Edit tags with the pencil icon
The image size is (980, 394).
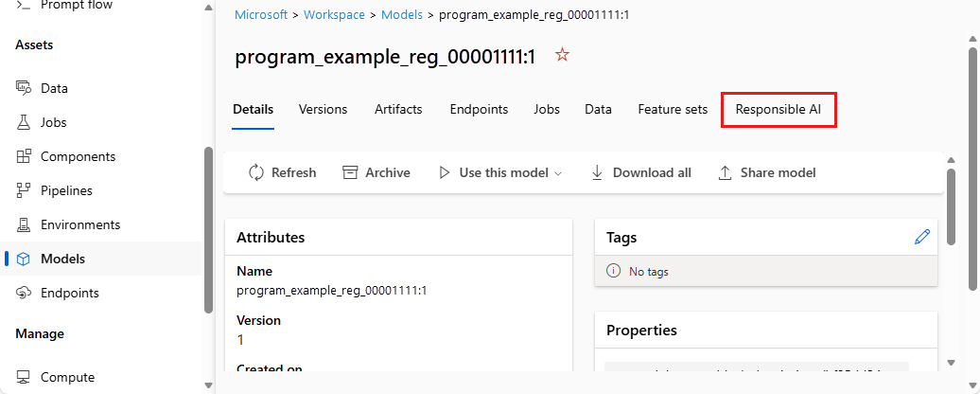coord(922,237)
